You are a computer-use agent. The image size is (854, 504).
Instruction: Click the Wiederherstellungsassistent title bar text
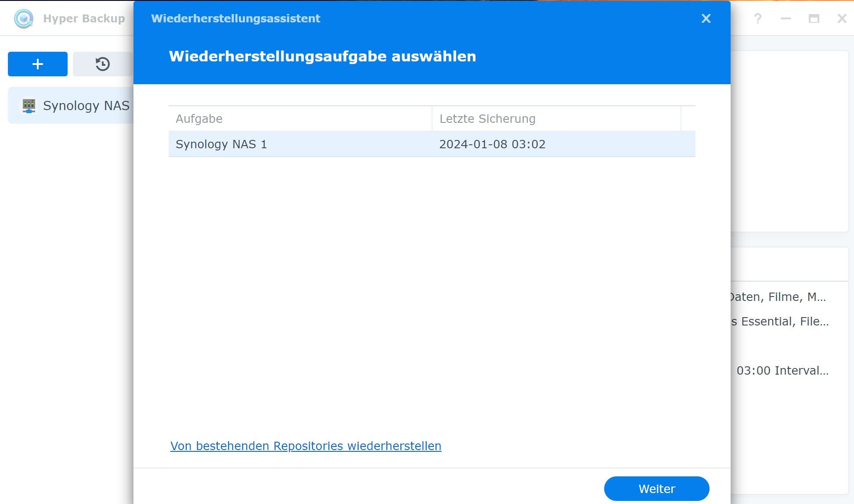pos(236,18)
